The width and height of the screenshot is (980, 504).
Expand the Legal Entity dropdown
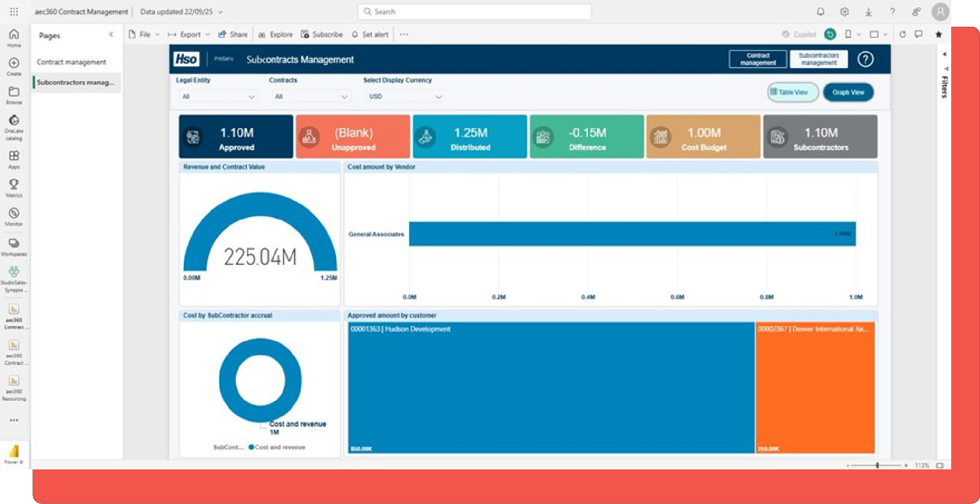(x=218, y=96)
